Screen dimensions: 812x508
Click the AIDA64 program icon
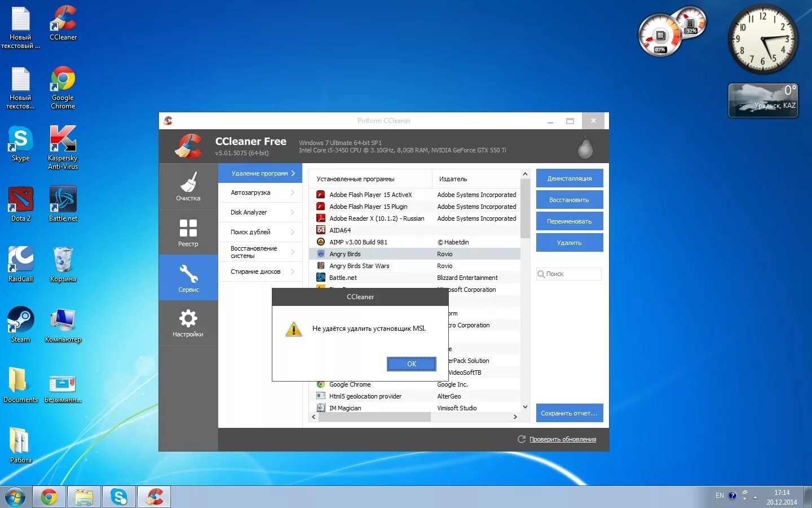pos(321,230)
